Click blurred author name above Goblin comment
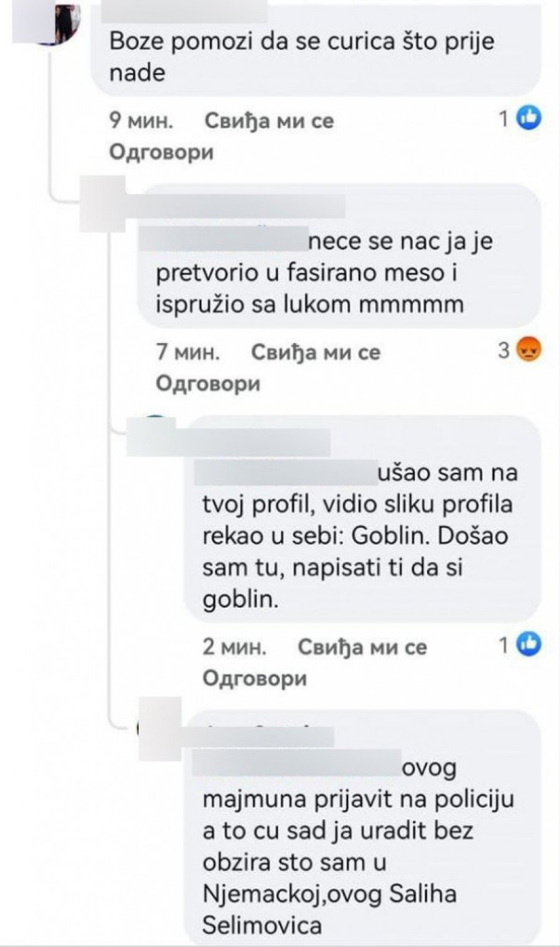Viewport: 560px width, 947px height. pyautogui.click(x=228, y=441)
